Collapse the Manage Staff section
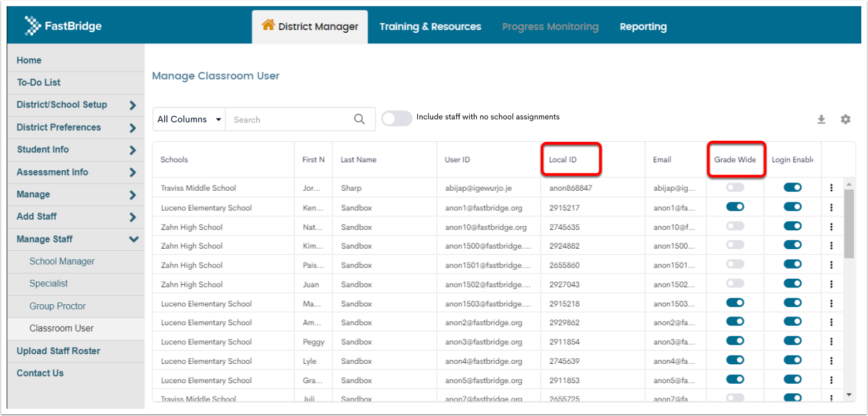868x416 pixels. (x=76, y=239)
